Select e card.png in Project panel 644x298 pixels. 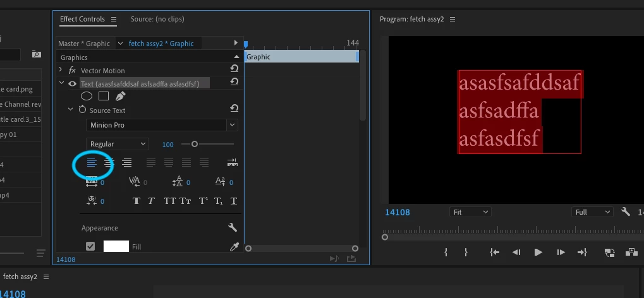coord(16,89)
